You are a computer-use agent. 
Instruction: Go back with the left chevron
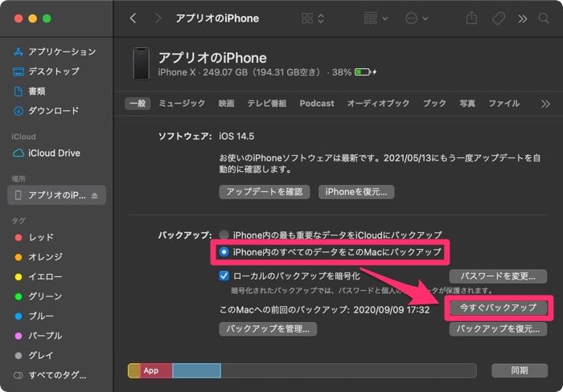coord(134,18)
